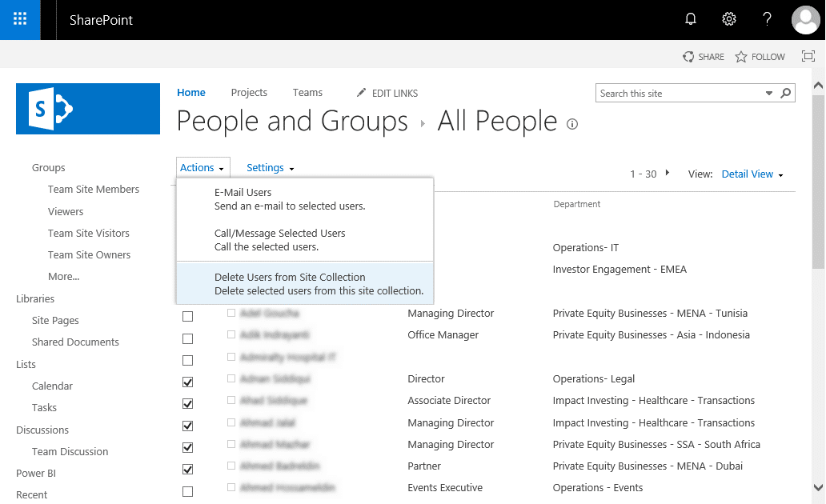
Task: Enter focus mode with the expand icon
Action: [808, 56]
